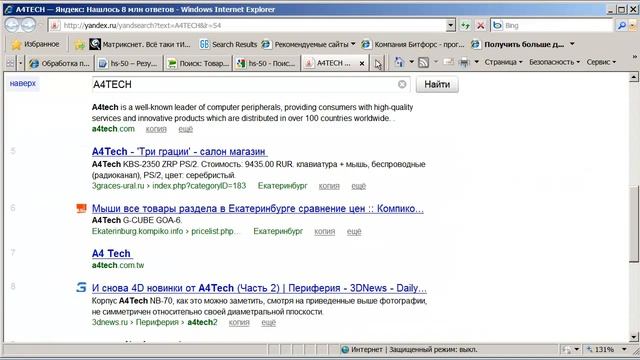
Task: Add to favorites bar star-arrow icon
Action: (x=79, y=44)
